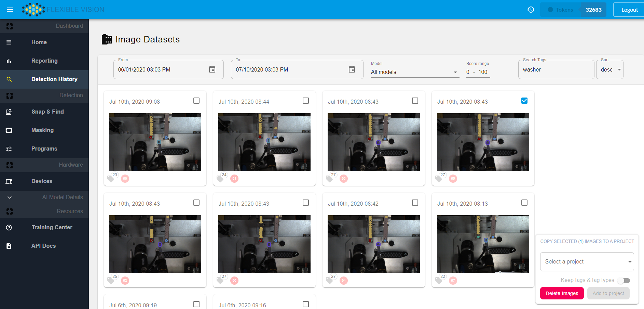Click the Search Tags field with washer
The height and width of the screenshot is (309, 644).
[x=556, y=69]
